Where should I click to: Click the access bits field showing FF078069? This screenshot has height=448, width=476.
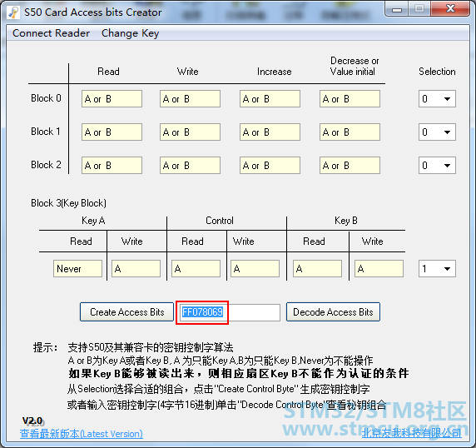pos(230,312)
